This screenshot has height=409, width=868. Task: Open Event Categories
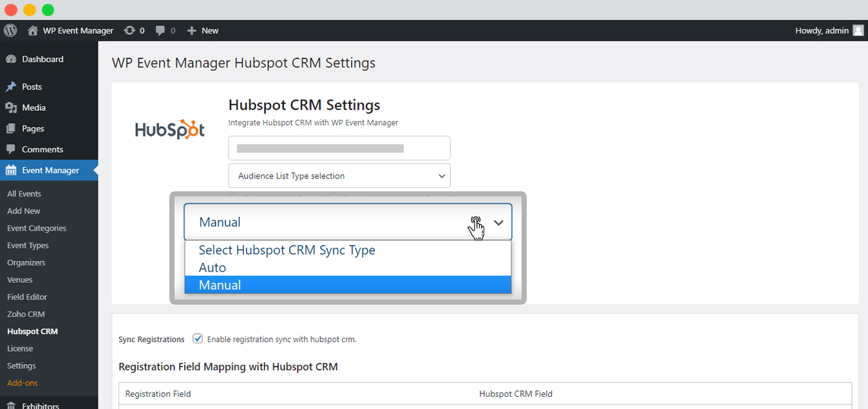coord(37,228)
